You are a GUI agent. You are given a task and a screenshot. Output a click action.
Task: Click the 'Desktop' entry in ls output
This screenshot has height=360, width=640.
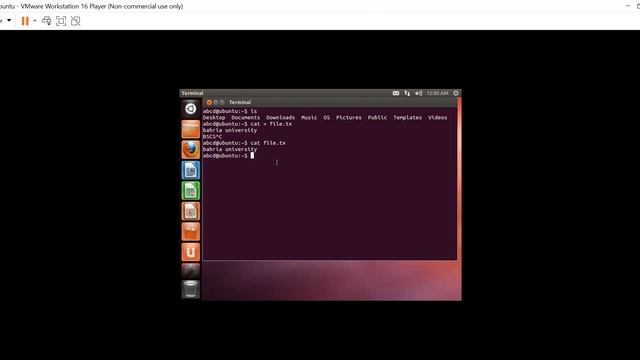[x=214, y=118]
